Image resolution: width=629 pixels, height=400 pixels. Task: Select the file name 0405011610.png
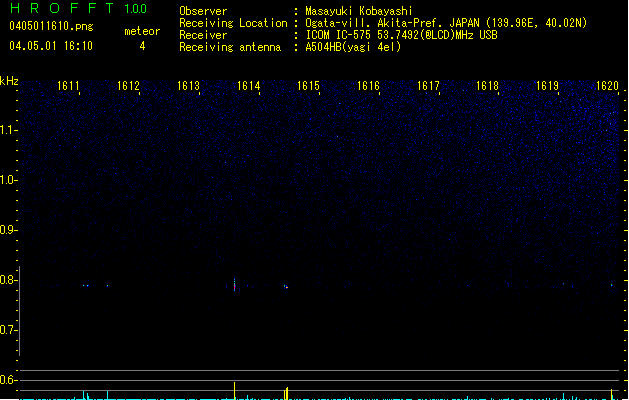coord(51,26)
